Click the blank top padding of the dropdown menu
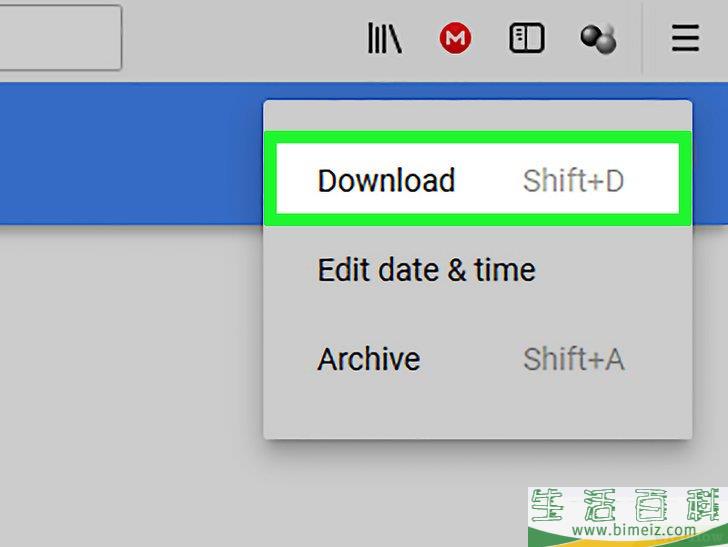 [x=478, y=116]
